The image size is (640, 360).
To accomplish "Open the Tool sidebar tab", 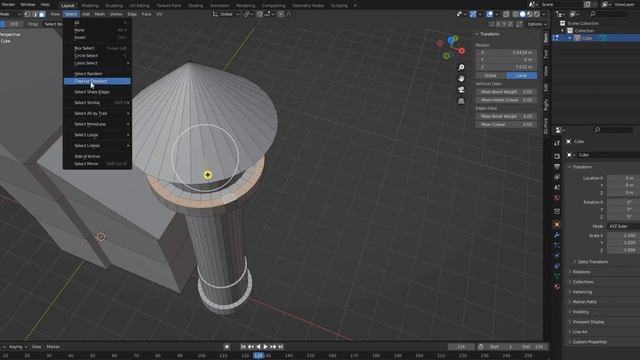I will click(546, 53).
